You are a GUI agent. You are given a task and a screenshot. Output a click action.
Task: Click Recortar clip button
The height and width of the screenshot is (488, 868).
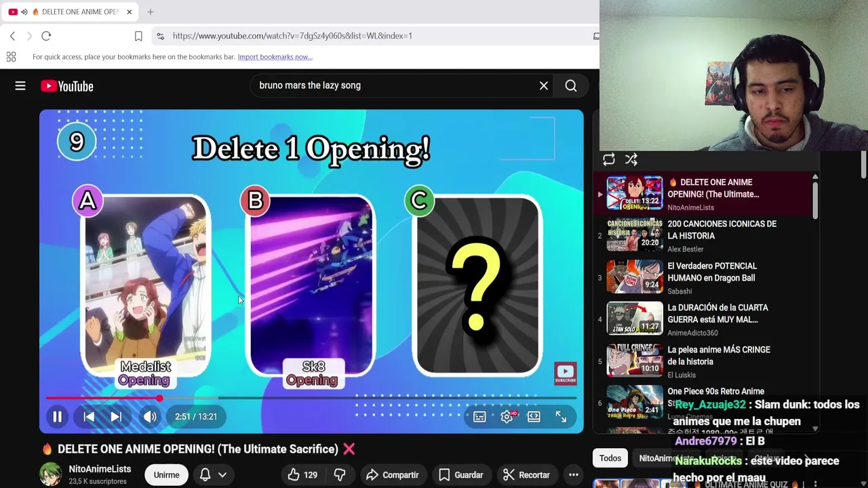point(526,475)
